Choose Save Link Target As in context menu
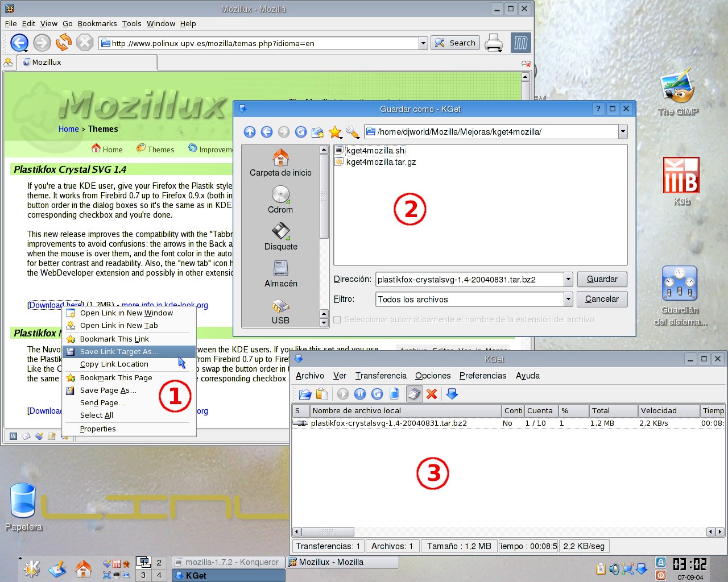The image size is (728, 582). [129, 352]
